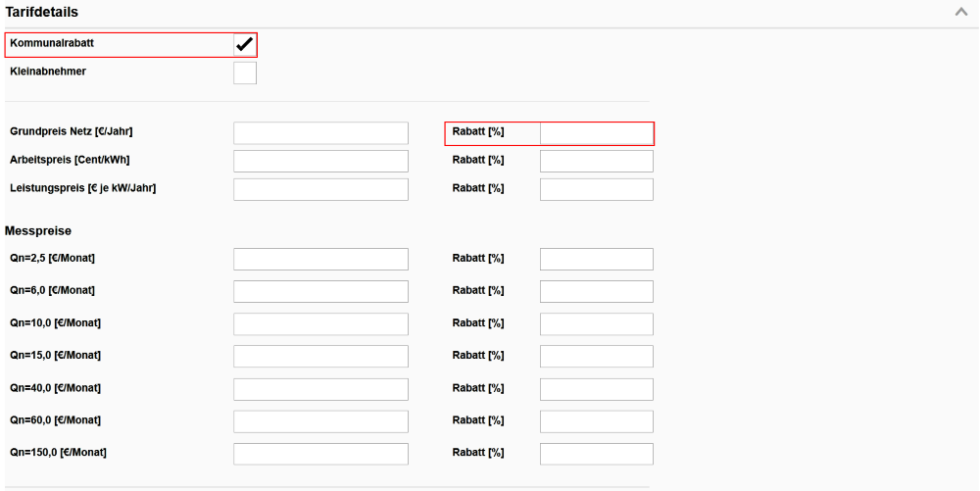
Task: Enable the Kleinabnehmer checkbox
Action: pos(245,74)
